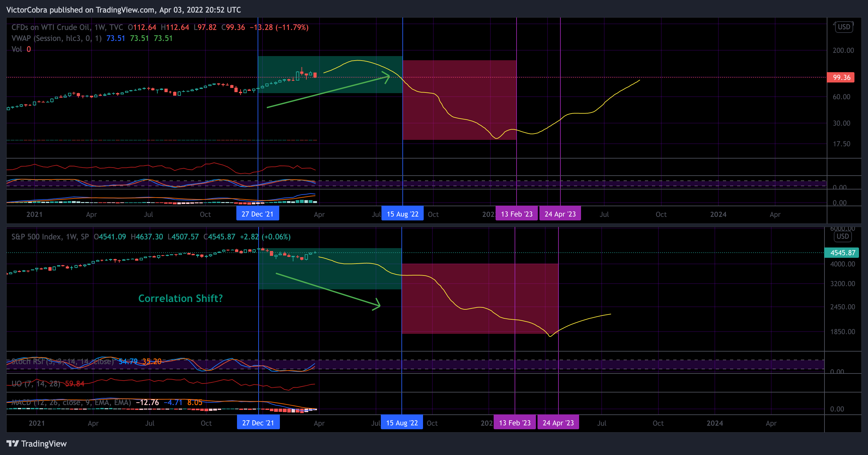Viewport: 868px width, 455px height.
Task: Click the 200.00 level on oil price axis
Action: (x=843, y=51)
